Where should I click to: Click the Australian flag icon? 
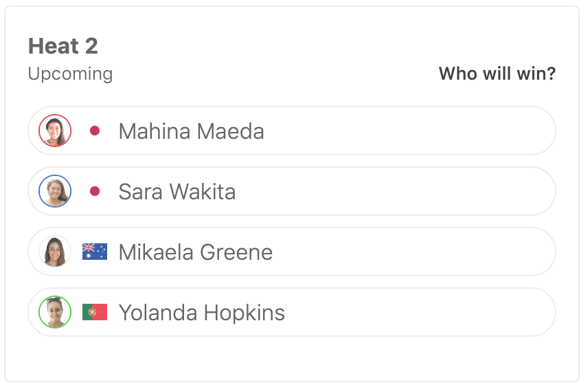coord(95,252)
